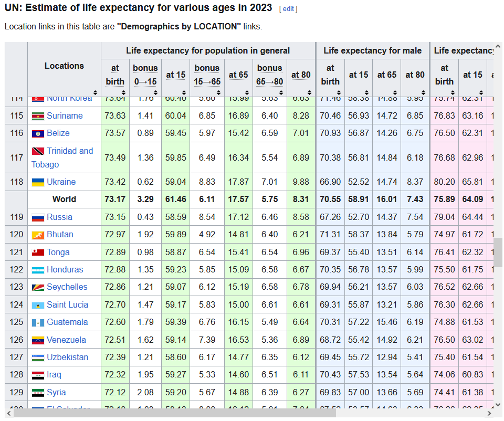This screenshot has height=421, width=504.
Task: Open Russia demographics link
Action: 59,217
